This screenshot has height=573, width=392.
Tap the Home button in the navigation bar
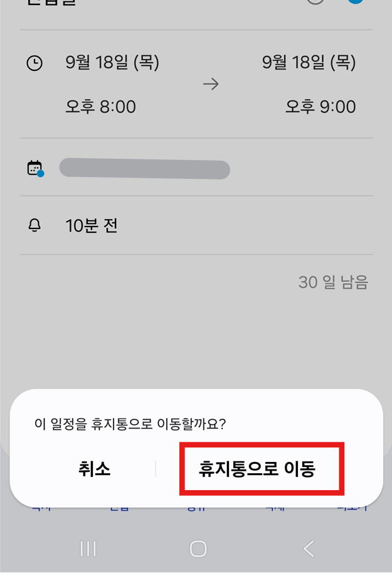pyautogui.click(x=198, y=548)
